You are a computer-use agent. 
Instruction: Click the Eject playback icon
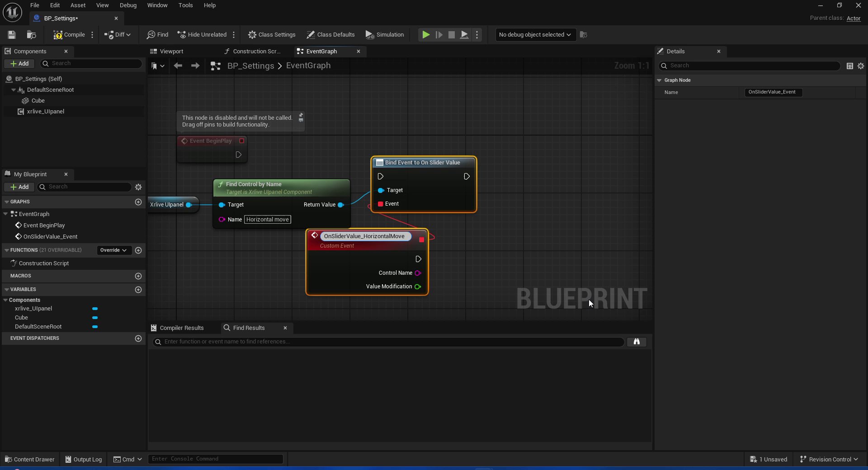(x=464, y=35)
